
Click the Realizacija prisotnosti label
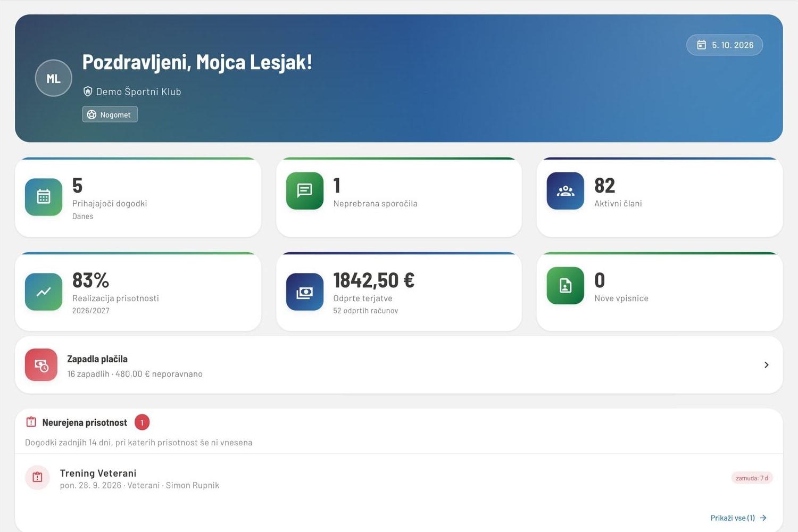click(116, 298)
